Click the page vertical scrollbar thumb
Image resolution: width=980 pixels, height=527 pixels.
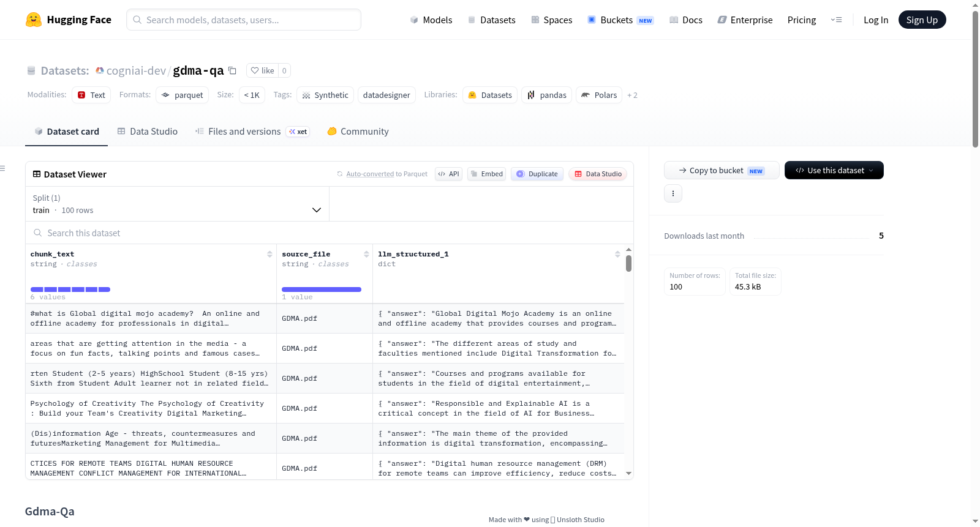pyautogui.click(x=975, y=79)
